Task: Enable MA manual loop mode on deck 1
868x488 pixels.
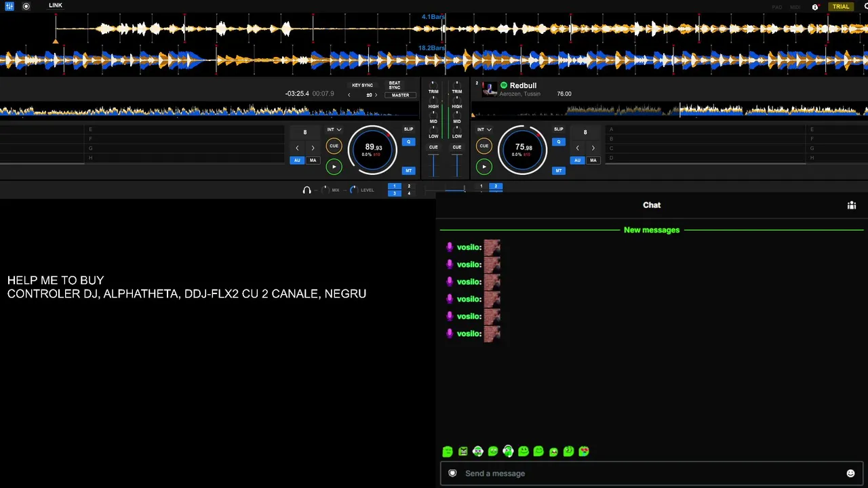Action: pos(313,161)
